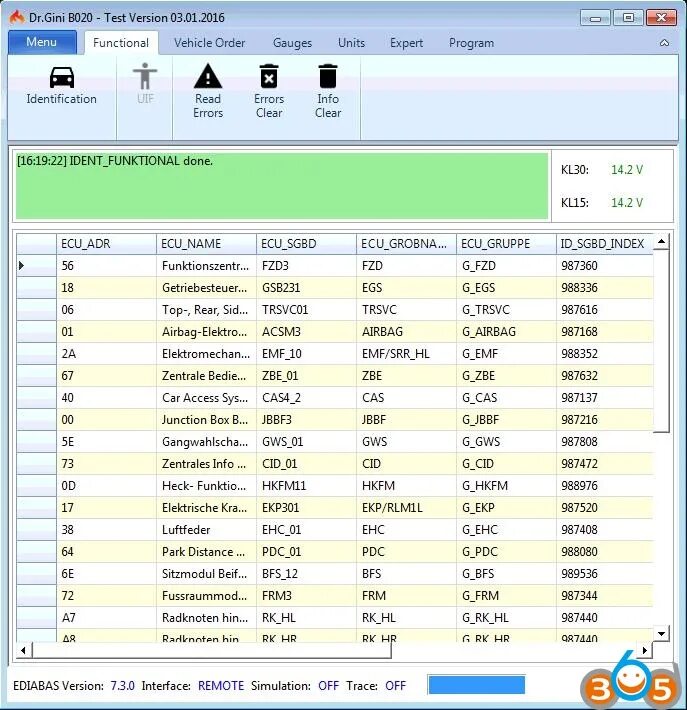The image size is (687, 710).
Task: Select the HKFM11 cell
Action: (x=307, y=486)
